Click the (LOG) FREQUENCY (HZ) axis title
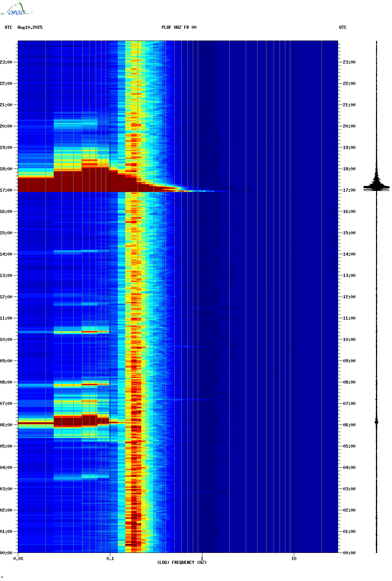This screenshot has width=392, height=581. (x=182, y=563)
